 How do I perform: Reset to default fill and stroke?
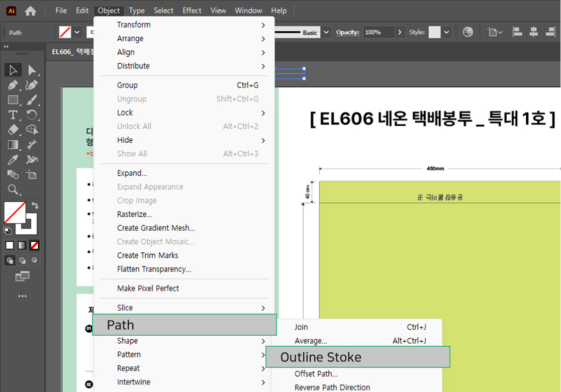pos(7,231)
